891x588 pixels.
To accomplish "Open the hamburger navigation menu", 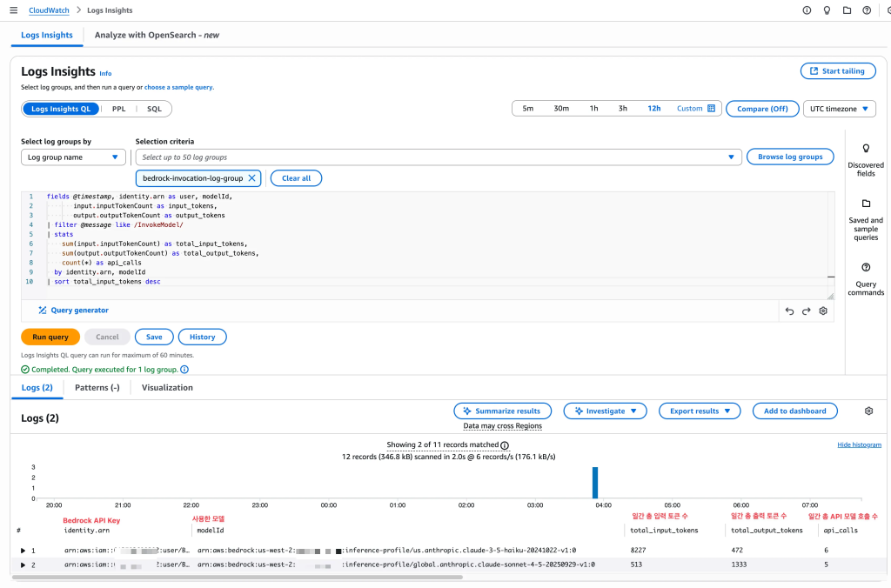I will click(x=13, y=10).
